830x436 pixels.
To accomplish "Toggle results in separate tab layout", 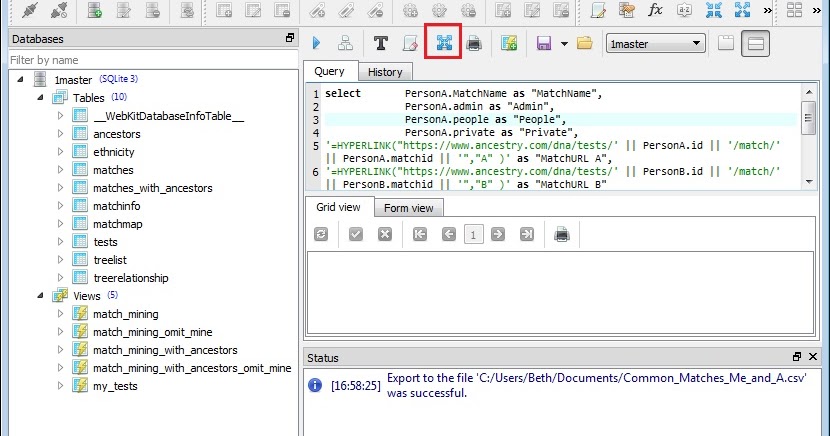I will point(726,43).
